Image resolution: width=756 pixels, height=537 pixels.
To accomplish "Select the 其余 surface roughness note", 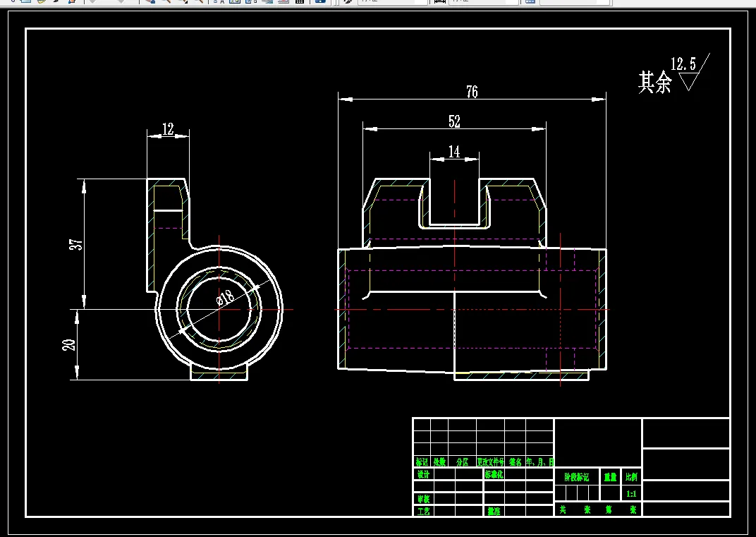I will [x=654, y=82].
